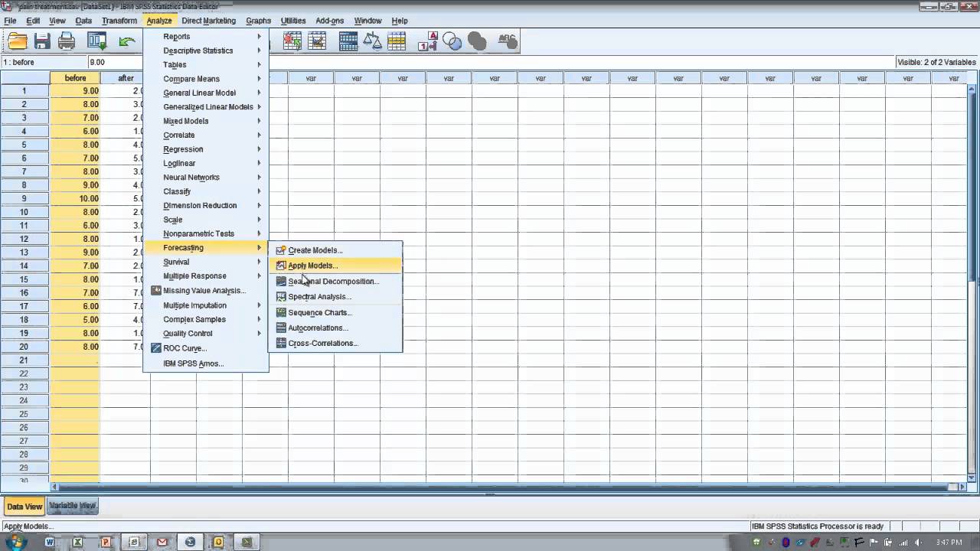Select Autocorrelations entry

coord(335,328)
